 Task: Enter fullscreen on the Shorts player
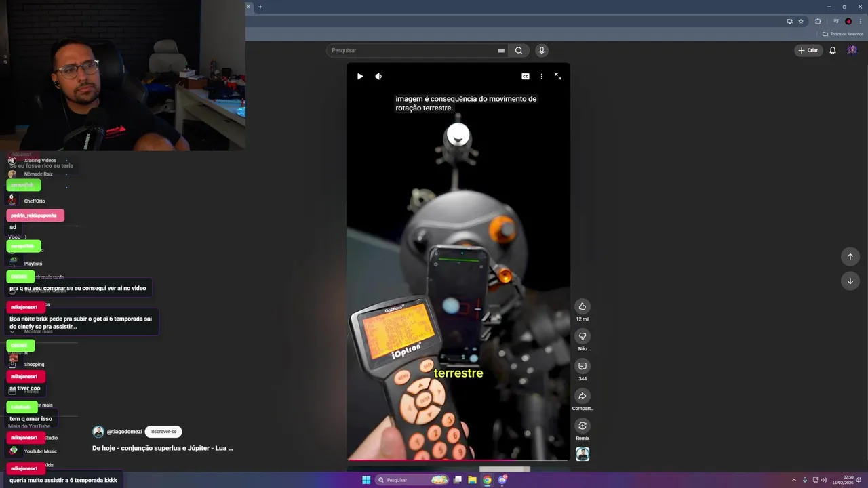pyautogui.click(x=558, y=77)
